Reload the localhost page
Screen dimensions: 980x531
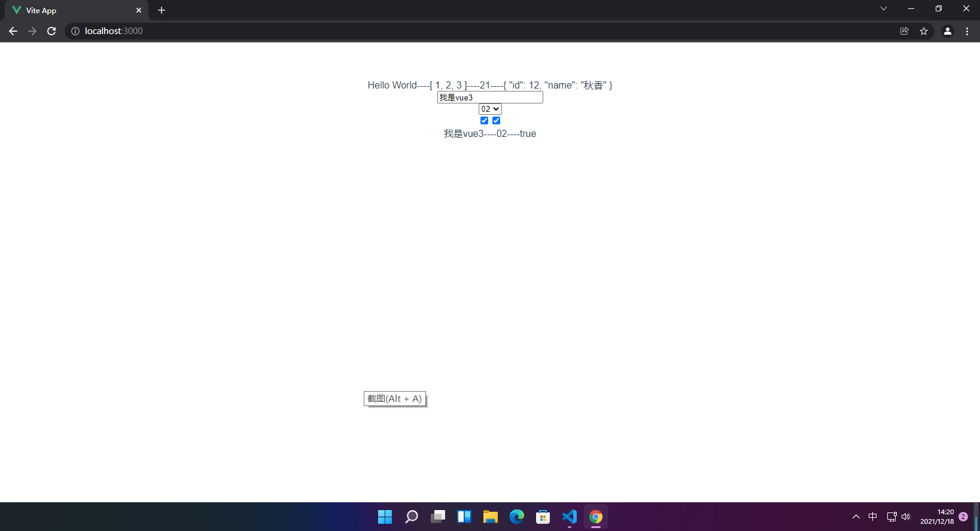51,31
